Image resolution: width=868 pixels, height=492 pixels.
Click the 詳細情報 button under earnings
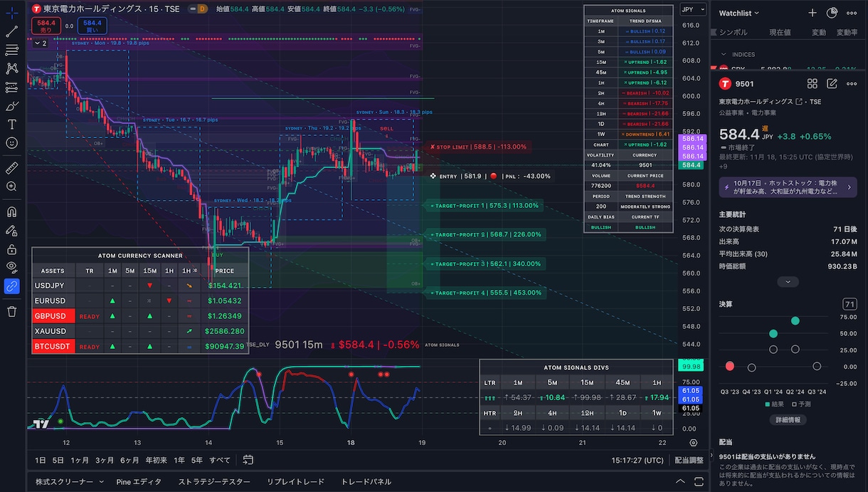788,420
